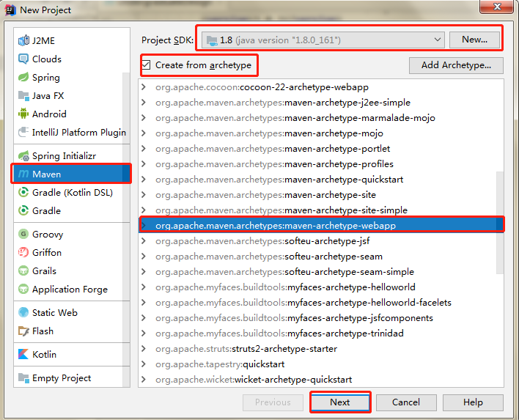
Task: Click the archetype list vertical scrollbar
Action: click(500, 222)
